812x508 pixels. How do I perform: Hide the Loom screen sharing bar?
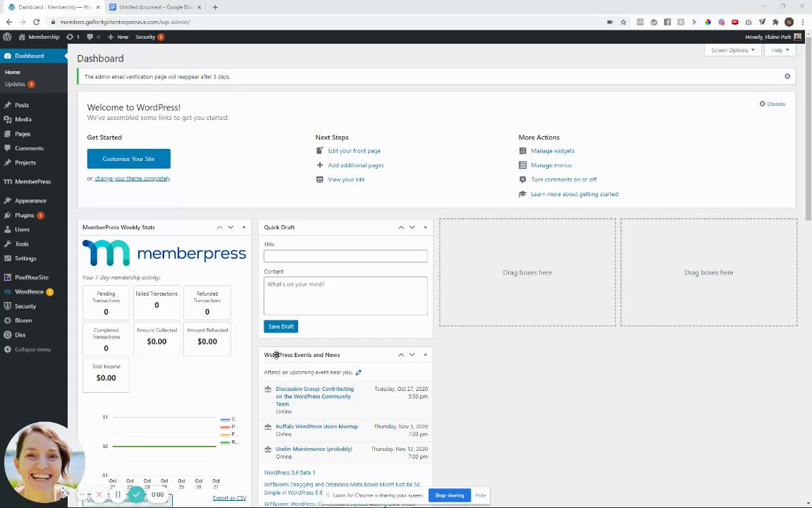tap(481, 495)
